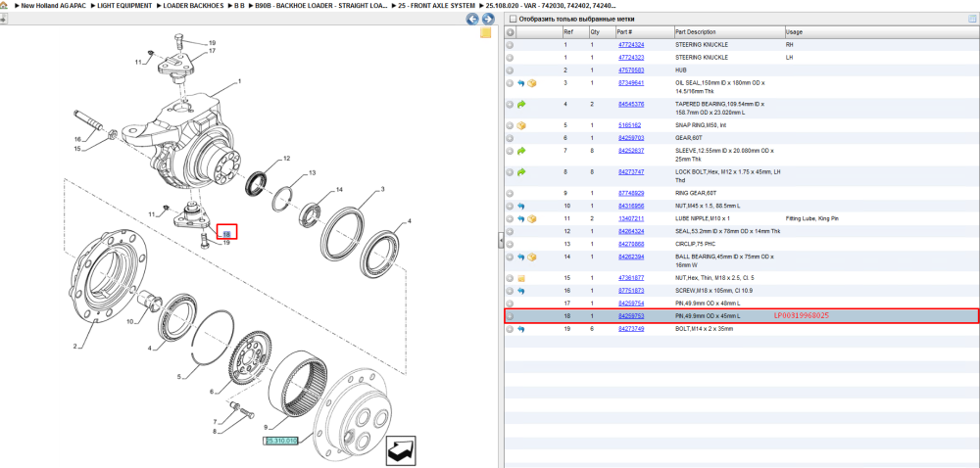Click callout number 16 on the diagram
The height and width of the screenshot is (468, 980).
[x=78, y=139]
